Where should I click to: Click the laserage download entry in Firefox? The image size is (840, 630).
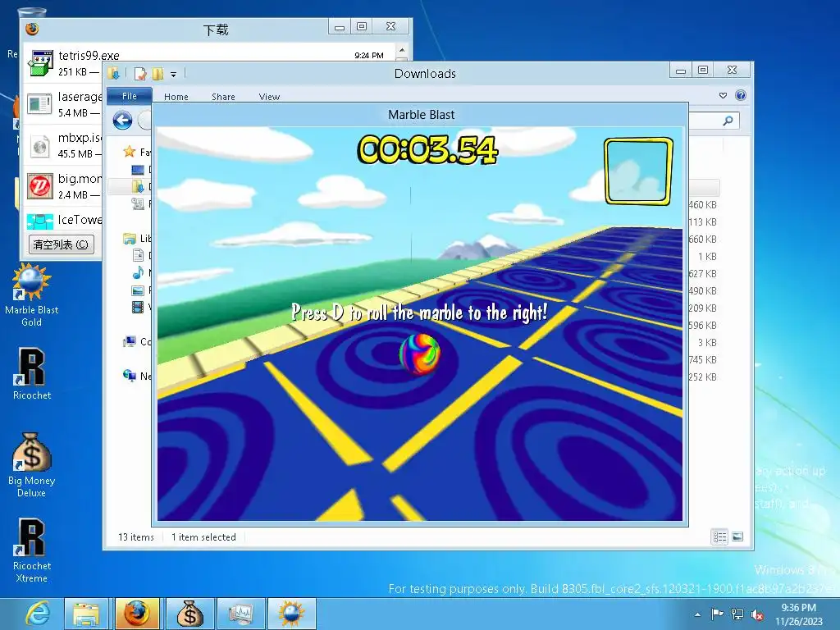point(63,104)
